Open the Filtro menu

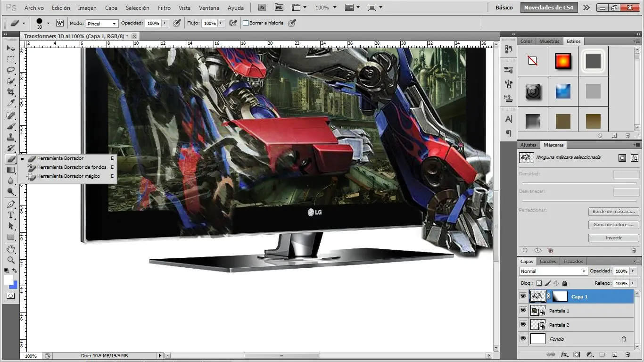(164, 8)
